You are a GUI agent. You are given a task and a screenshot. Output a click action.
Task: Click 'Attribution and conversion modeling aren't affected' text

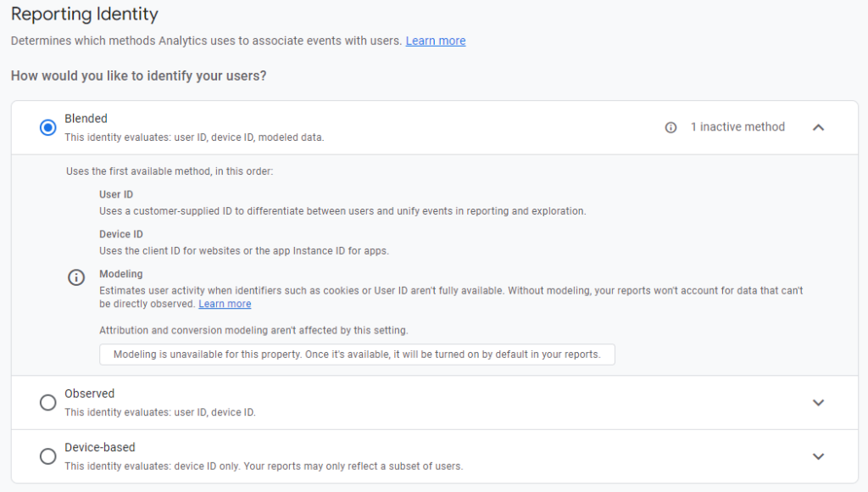click(253, 330)
